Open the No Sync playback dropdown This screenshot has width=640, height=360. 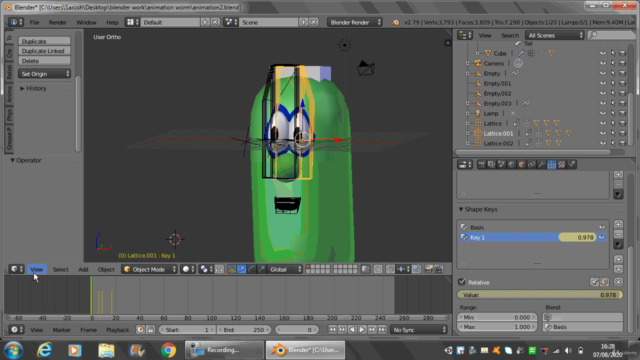point(419,329)
